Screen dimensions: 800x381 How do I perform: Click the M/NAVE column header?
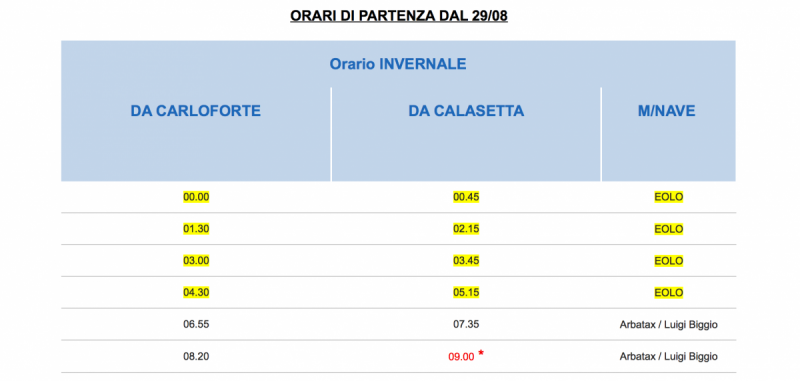[666, 111]
